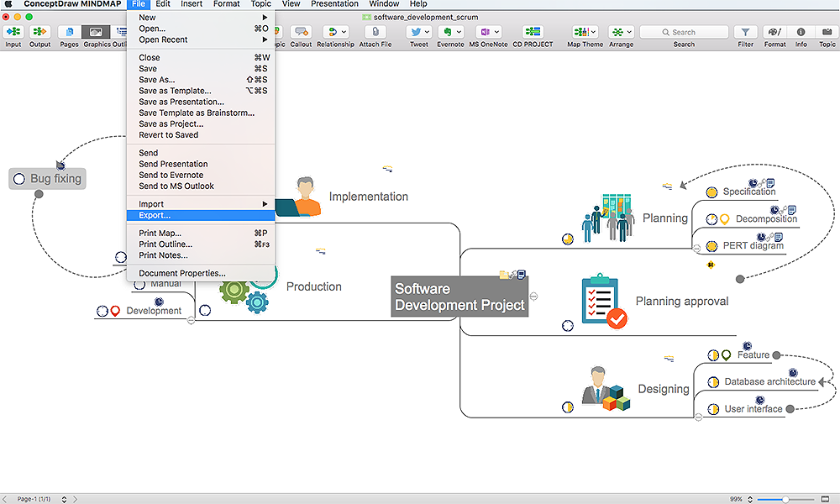Click the CD PROJECT toolbar icon
Image resolution: width=840 pixels, height=504 pixels.
[x=533, y=32]
